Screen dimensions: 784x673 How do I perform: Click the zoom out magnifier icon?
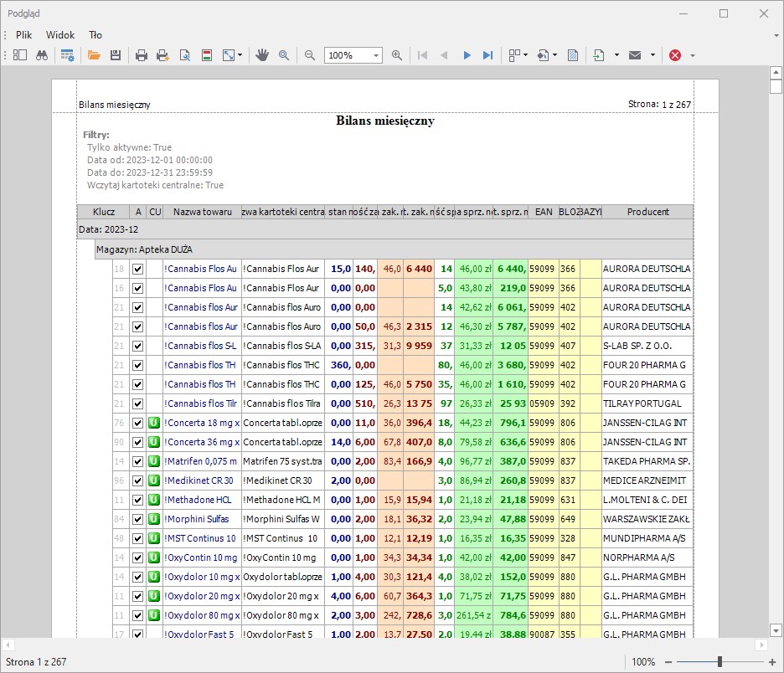tap(309, 55)
